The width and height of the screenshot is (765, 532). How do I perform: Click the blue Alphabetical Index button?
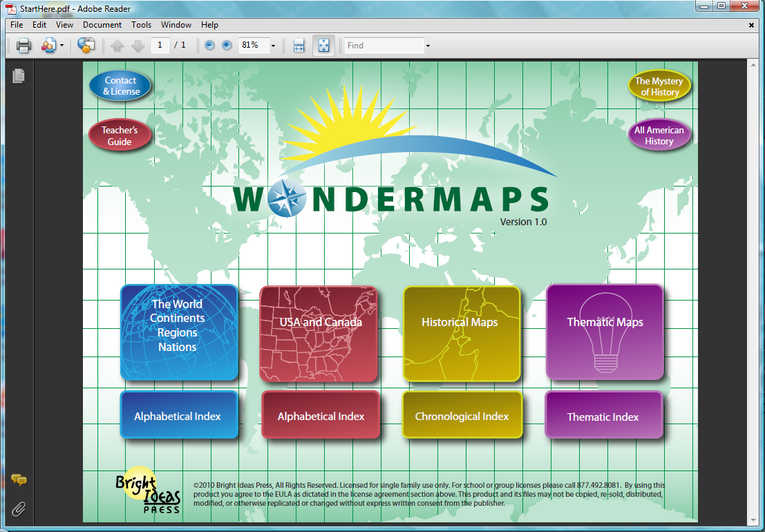[x=179, y=415]
